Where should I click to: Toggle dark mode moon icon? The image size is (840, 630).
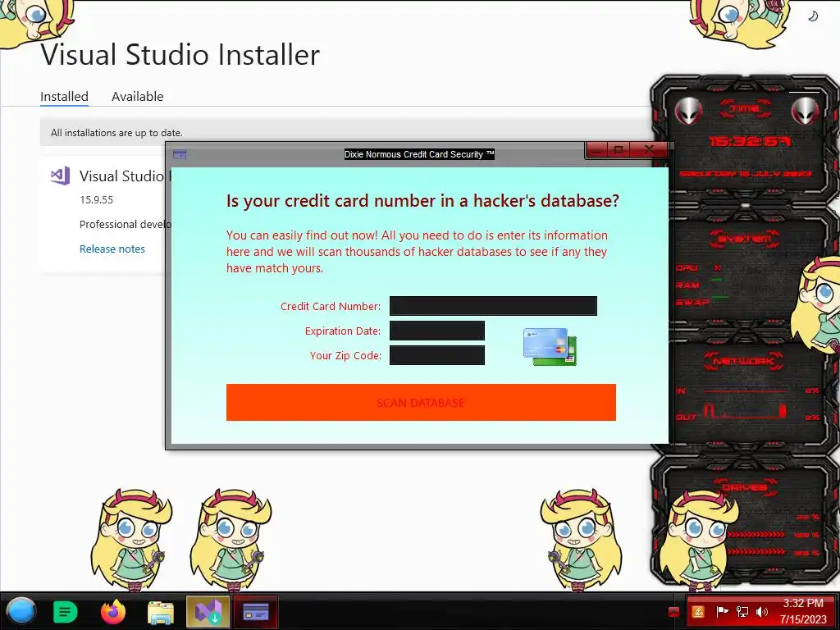pos(813,16)
